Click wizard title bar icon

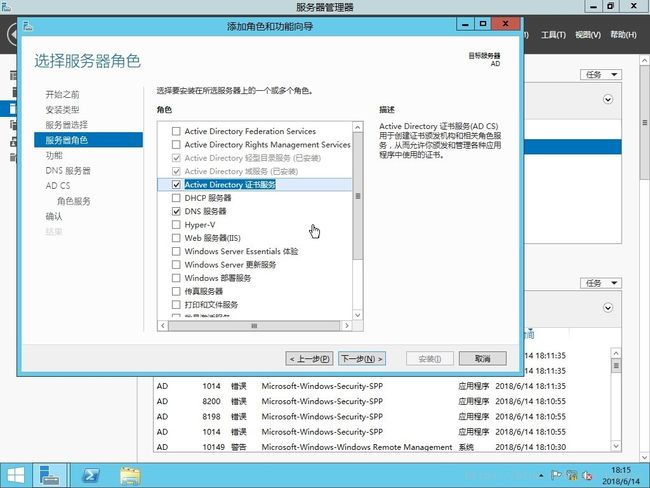click(28, 27)
